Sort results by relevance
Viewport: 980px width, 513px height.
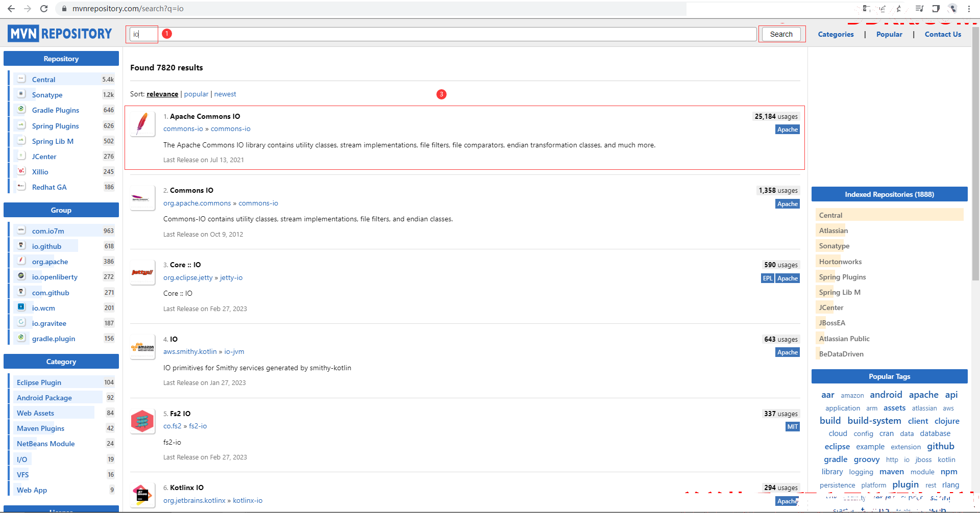point(162,94)
